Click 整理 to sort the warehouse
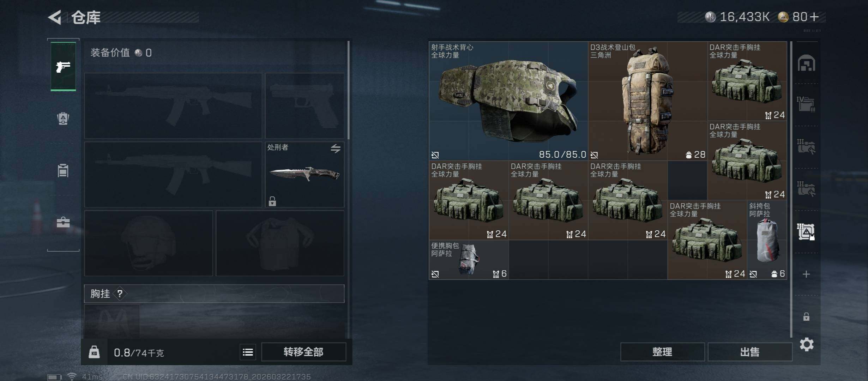868x381 pixels. [x=662, y=352]
